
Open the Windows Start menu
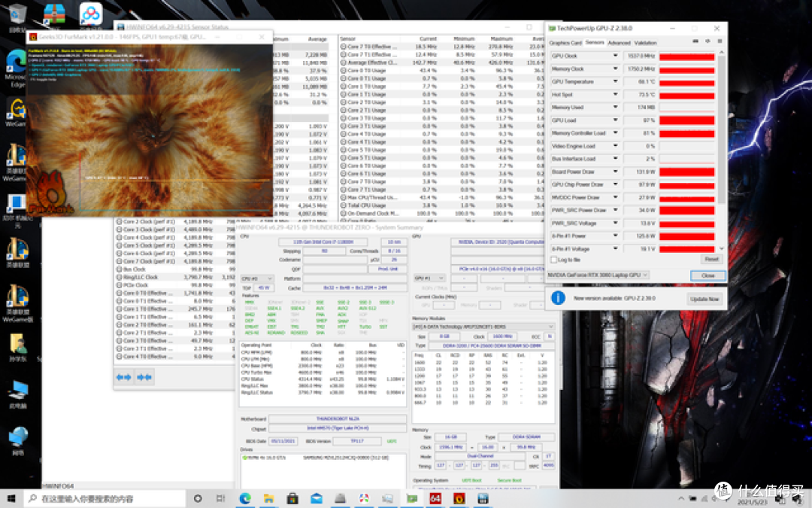click(x=11, y=499)
